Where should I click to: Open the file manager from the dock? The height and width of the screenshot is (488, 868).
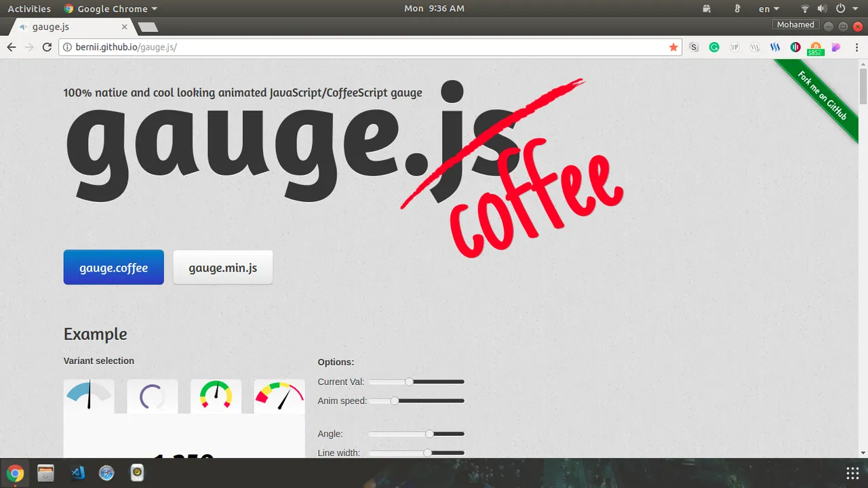(45, 473)
